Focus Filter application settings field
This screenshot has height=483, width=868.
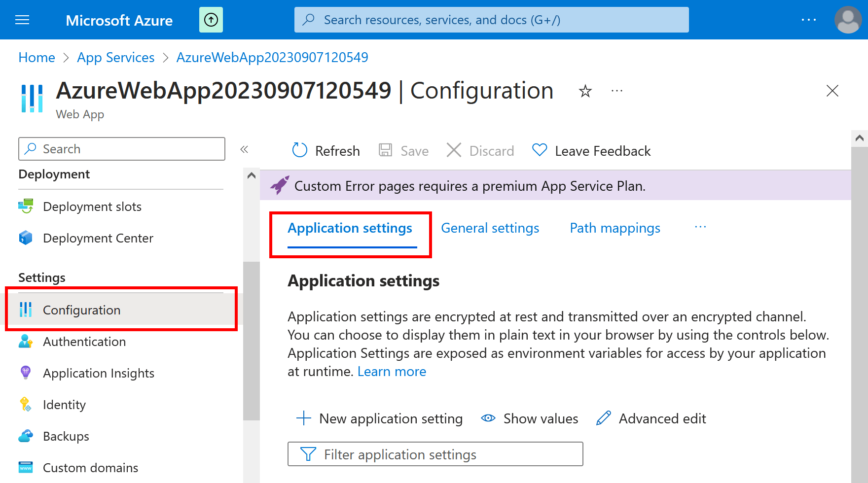pos(435,454)
